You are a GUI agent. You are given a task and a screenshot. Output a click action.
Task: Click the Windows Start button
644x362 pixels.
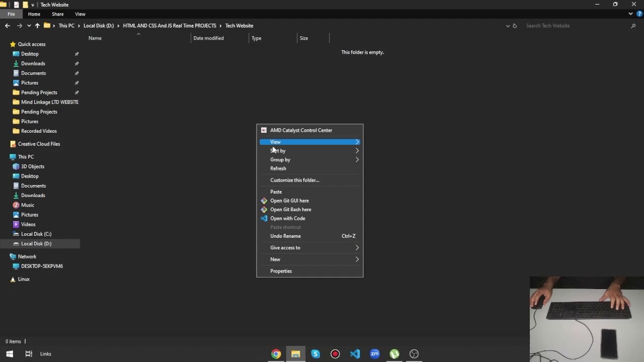pyautogui.click(x=10, y=354)
